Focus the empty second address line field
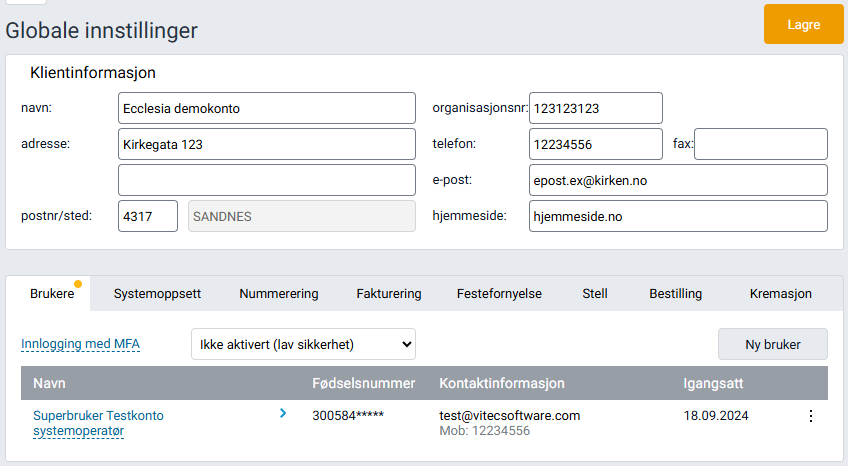Viewport: 848px width, 466px height. click(267, 180)
